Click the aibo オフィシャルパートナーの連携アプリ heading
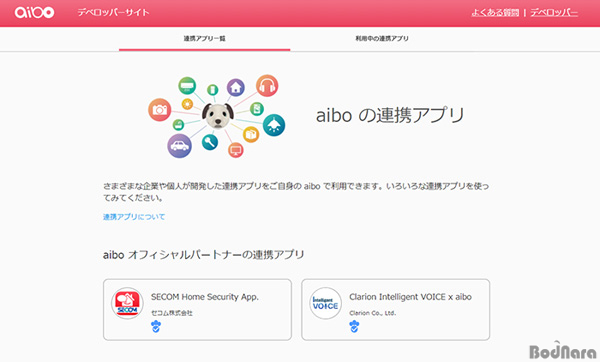The height and width of the screenshot is (362, 600). (204, 254)
